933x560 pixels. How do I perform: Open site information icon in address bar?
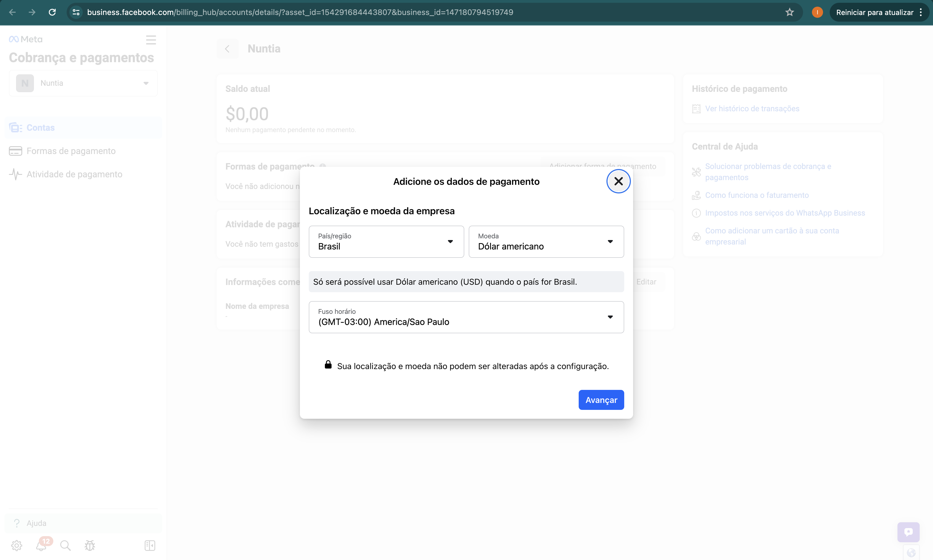(x=76, y=12)
